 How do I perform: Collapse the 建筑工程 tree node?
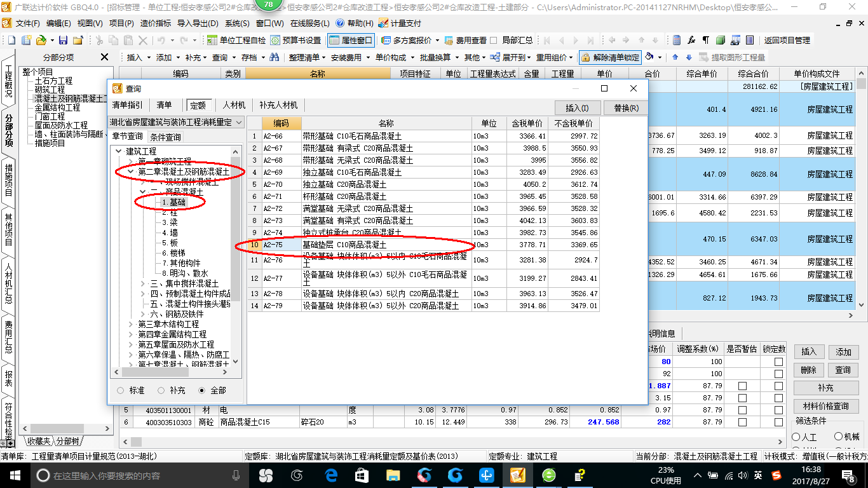pyautogui.click(x=118, y=152)
